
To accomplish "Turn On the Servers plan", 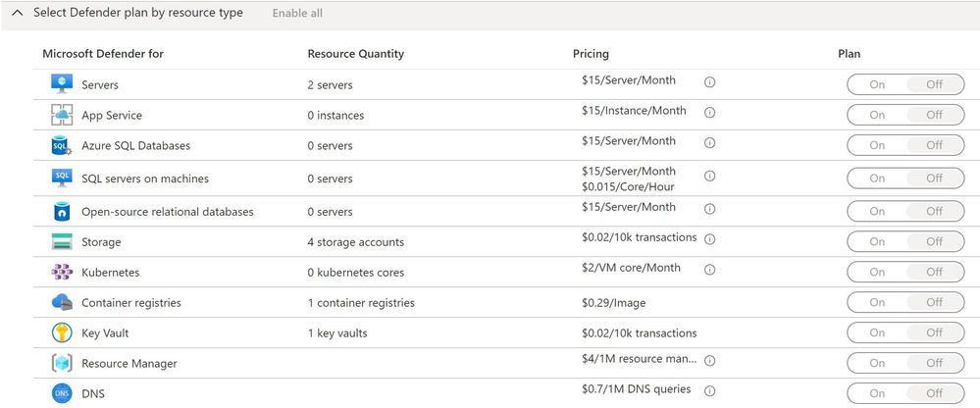I will pos(877,84).
